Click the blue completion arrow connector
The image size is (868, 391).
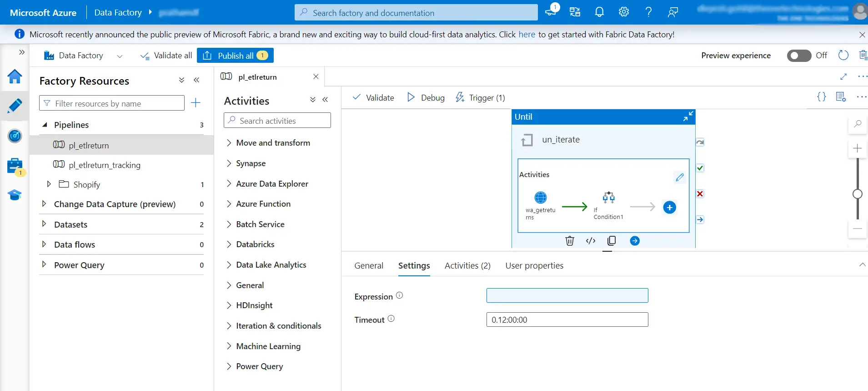coord(700,219)
